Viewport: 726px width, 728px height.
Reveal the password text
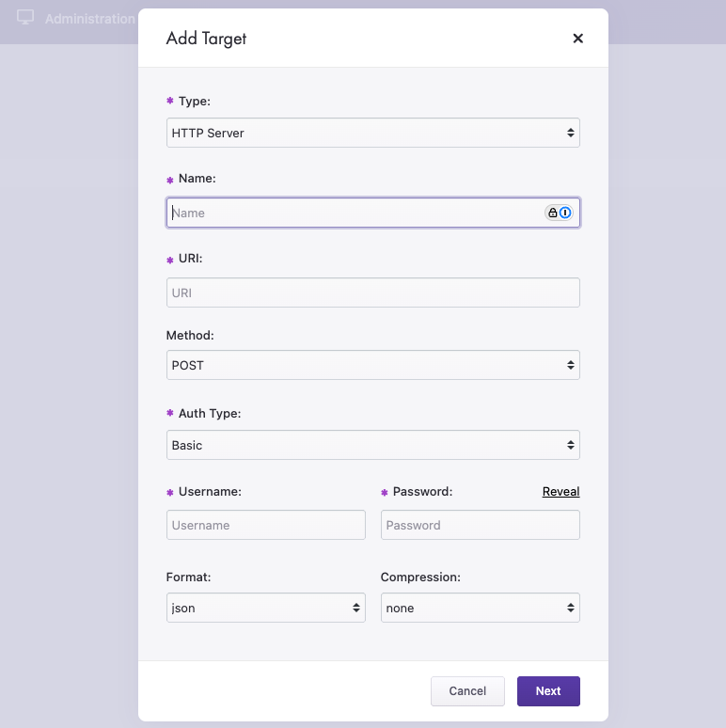[x=560, y=492]
